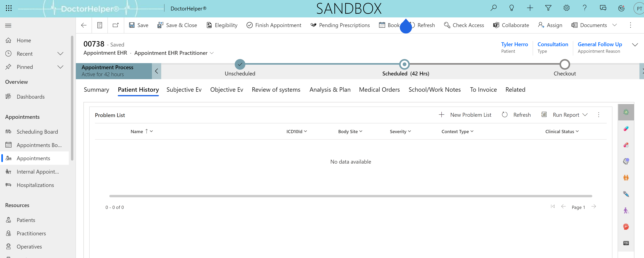Select the black monitor waveform icon

pos(626,243)
